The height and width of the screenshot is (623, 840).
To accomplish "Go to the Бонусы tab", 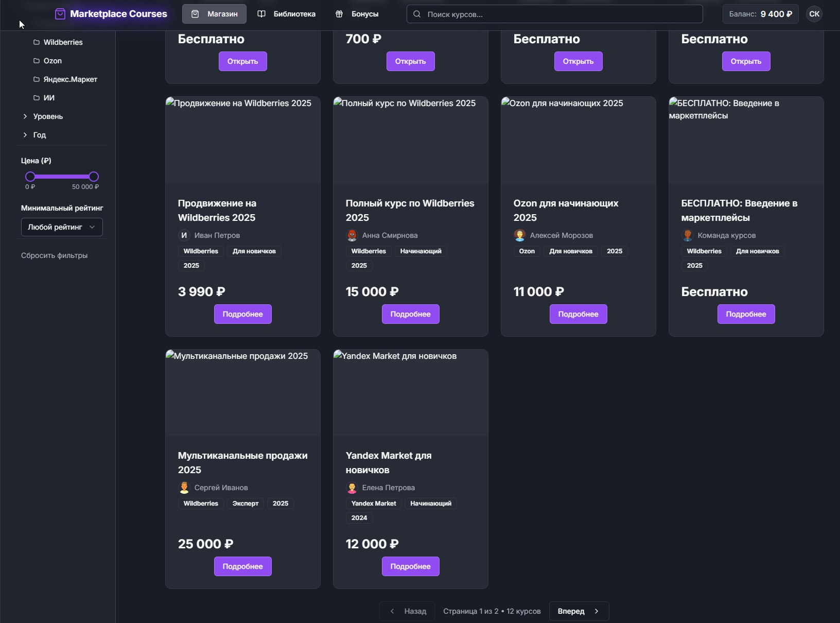I will tap(357, 14).
